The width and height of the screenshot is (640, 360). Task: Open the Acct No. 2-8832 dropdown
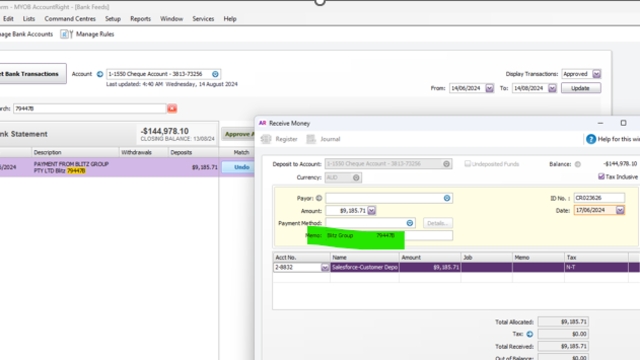point(325,268)
